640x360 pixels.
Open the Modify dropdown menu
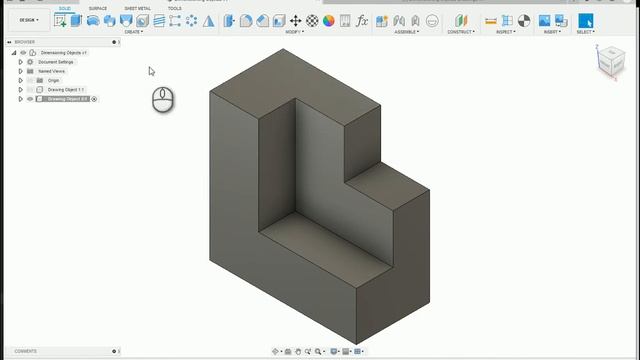(x=294, y=32)
